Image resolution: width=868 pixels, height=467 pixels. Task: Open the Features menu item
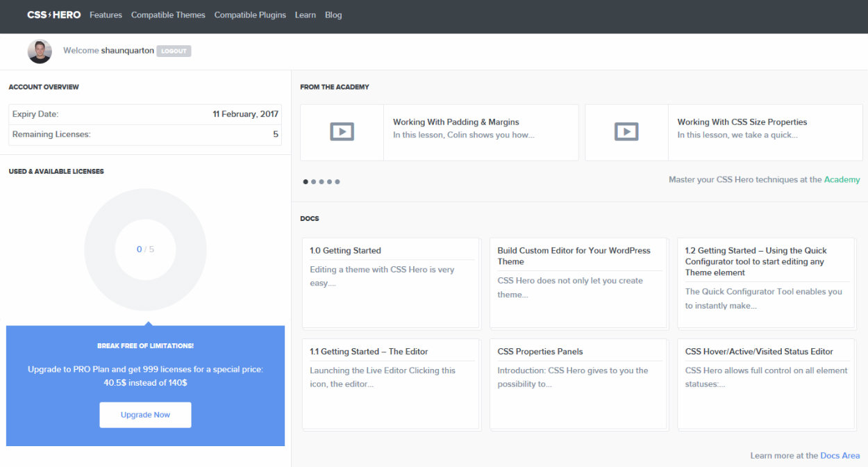pos(106,15)
